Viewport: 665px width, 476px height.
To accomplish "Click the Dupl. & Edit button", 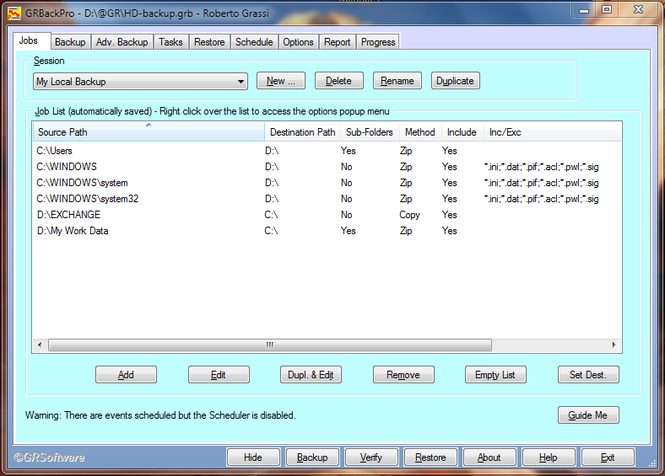I will pos(311,375).
